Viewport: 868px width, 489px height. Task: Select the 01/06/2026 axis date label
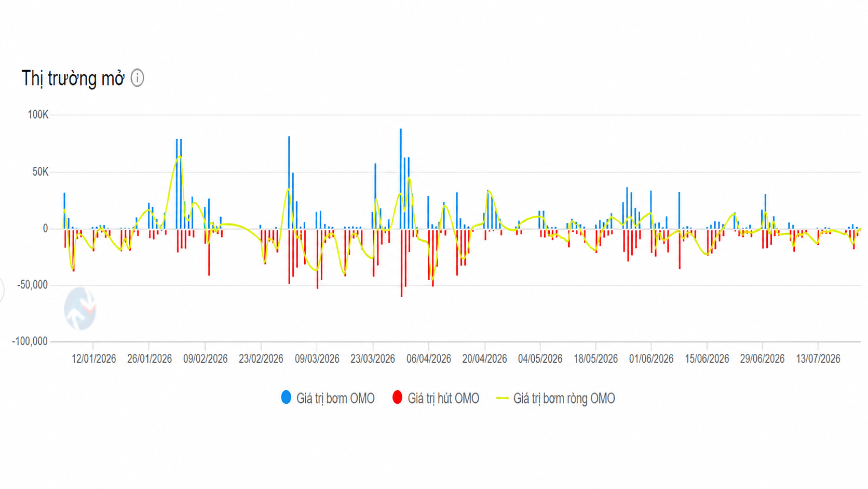[651, 359]
